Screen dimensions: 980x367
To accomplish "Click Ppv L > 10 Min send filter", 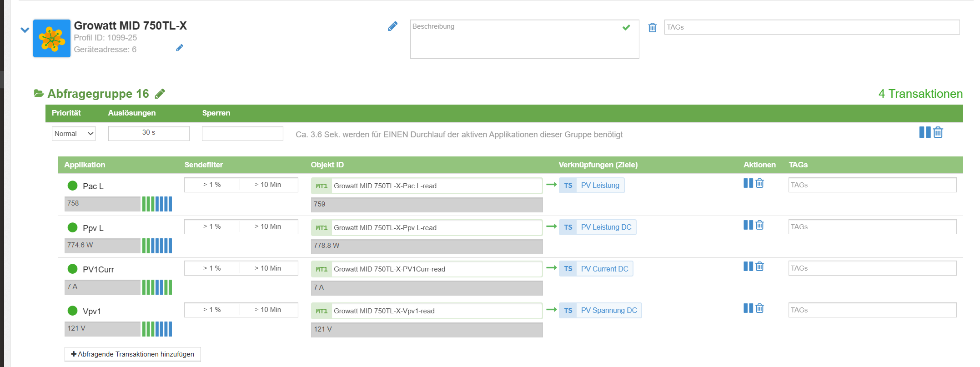I will [268, 226].
